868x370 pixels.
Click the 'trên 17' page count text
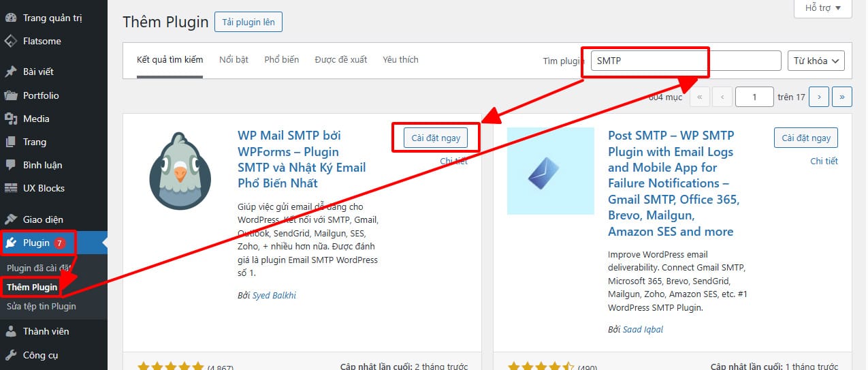[x=791, y=97]
